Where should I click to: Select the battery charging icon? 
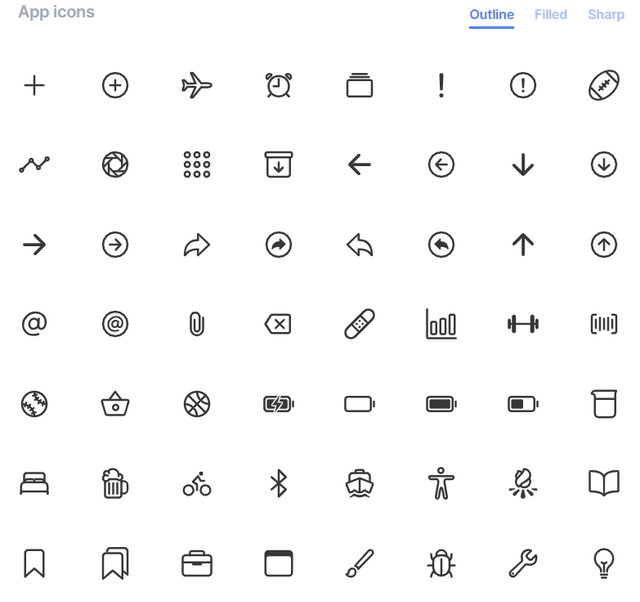tap(278, 404)
